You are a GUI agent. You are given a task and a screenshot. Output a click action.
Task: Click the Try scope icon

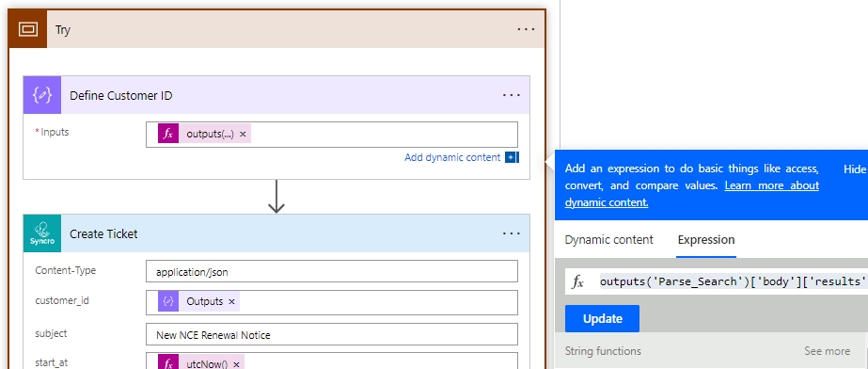[27, 29]
